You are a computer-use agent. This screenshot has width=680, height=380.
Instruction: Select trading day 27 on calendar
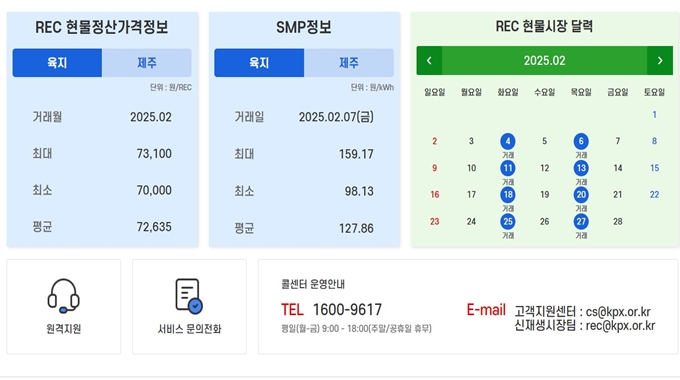pyautogui.click(x=581, y=221)
